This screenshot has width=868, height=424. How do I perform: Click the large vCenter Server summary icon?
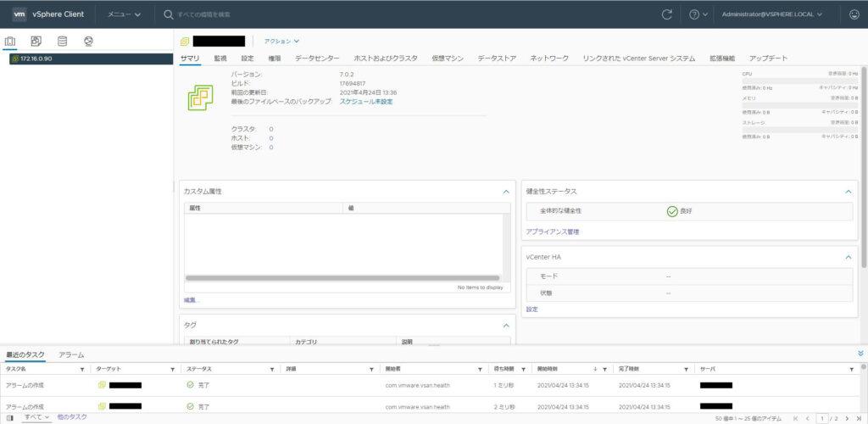[x=200, y=98]
